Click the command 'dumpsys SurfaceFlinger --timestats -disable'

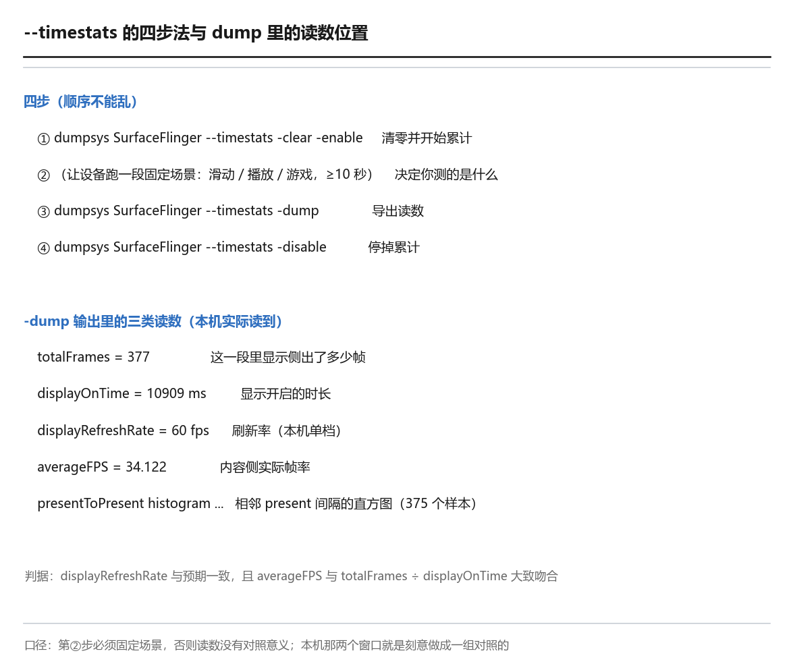click(x=190, y=247)
